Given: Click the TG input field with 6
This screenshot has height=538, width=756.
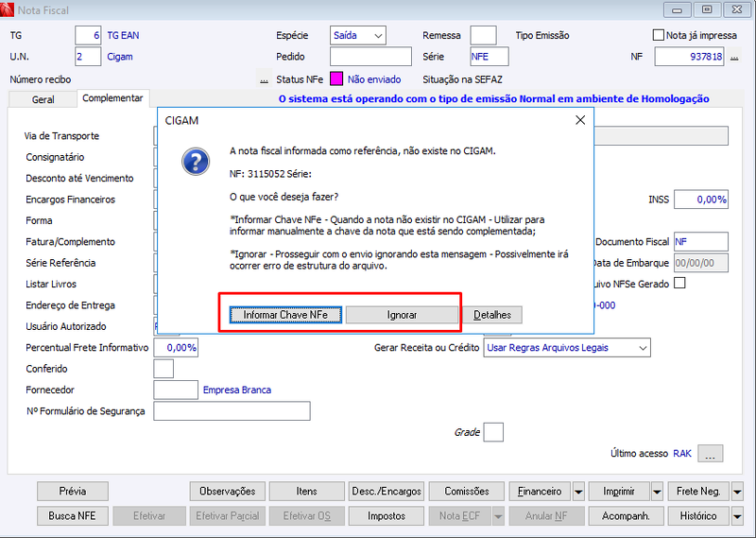Looking at the screenshot, I should point(88,35).
